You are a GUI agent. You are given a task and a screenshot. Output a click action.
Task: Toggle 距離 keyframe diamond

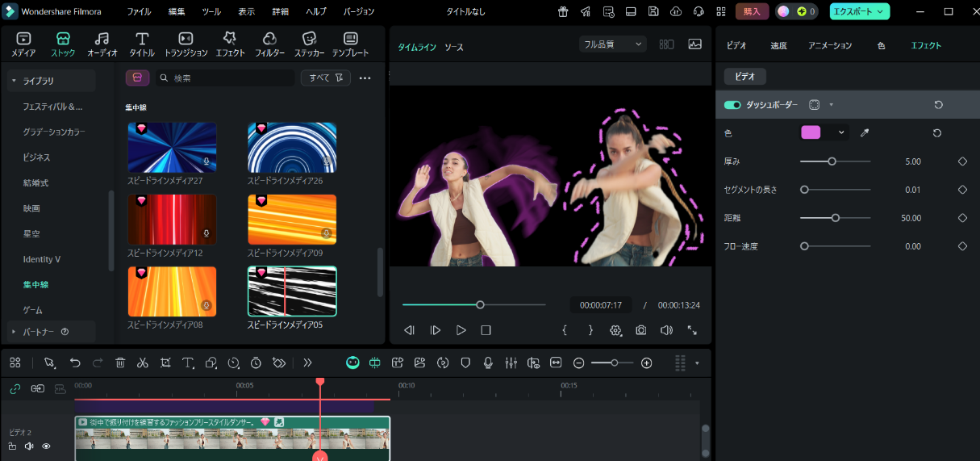tap(962, 218)
